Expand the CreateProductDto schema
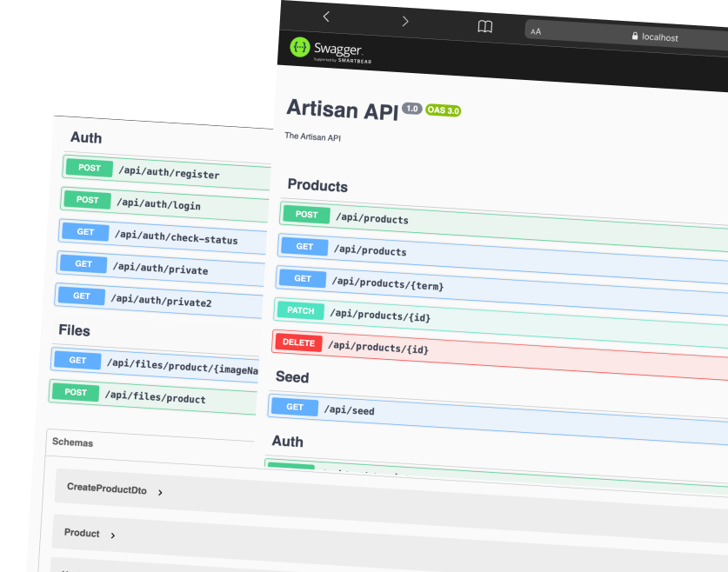 pyautogui.click(x=106, y=489)
